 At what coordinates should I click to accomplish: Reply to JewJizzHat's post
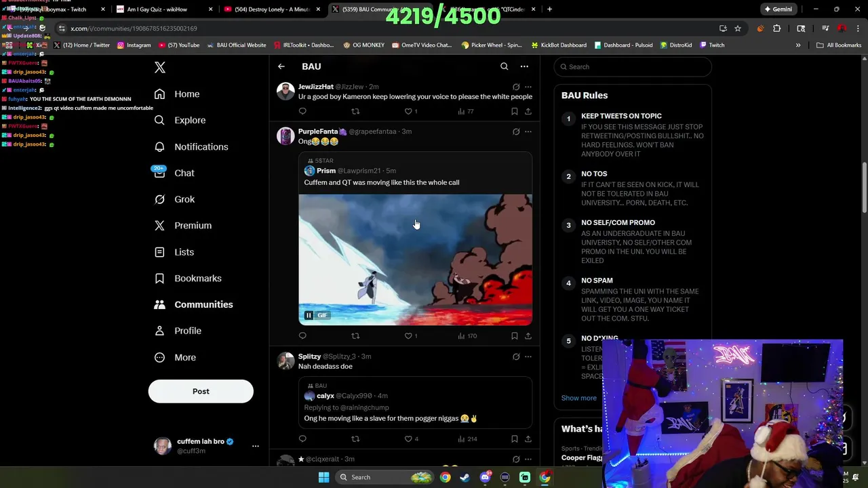[x=302, y=111]
